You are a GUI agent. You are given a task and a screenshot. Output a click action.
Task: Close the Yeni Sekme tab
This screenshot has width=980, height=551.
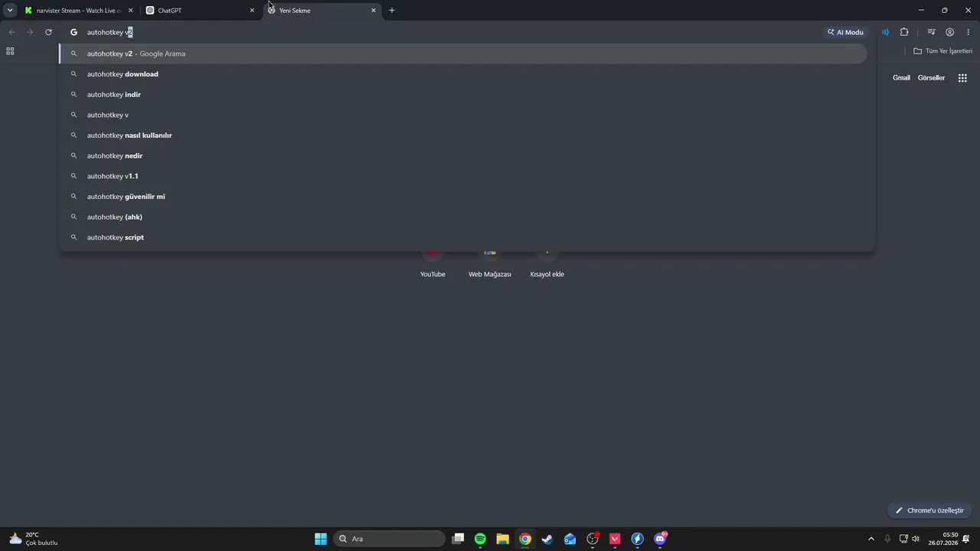(x=374, y=11)
